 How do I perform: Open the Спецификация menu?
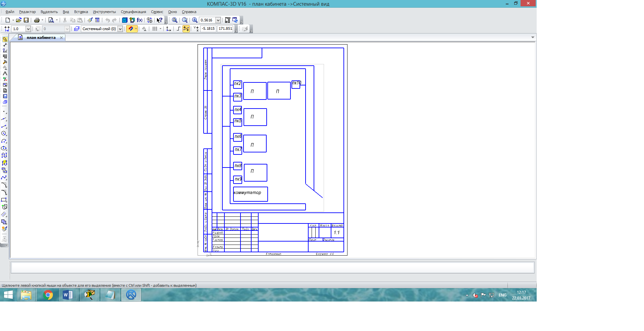(133, 12)
